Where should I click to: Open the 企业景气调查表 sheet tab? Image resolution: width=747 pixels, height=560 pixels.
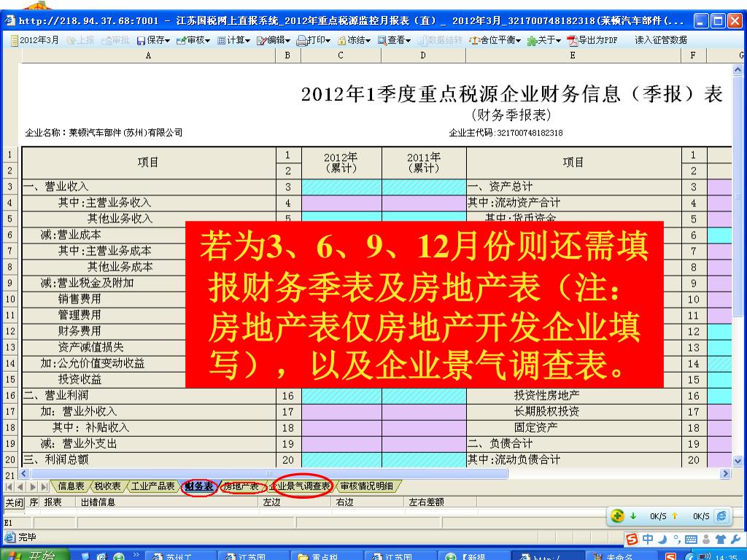tap(300, 486)
